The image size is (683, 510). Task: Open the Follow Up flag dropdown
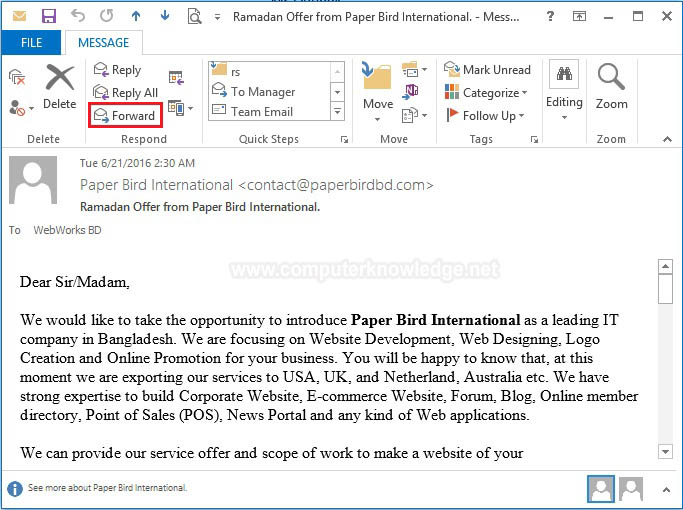pyautogui.click(x=484, y=115)
